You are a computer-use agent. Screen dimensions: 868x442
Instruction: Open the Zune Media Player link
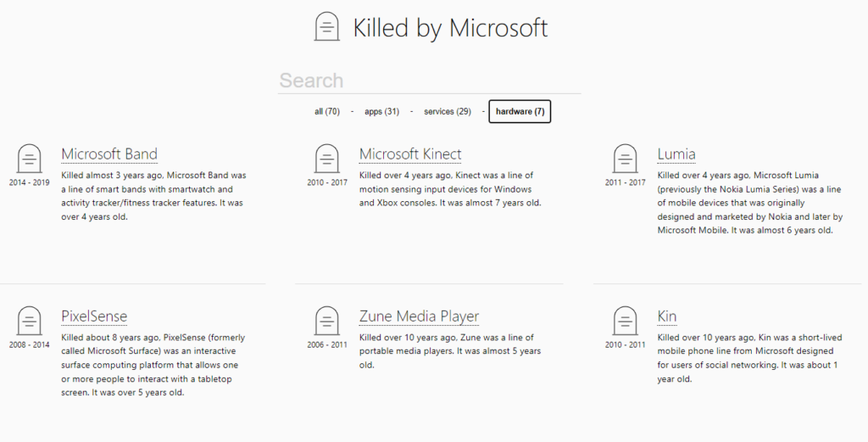(419, 316)
